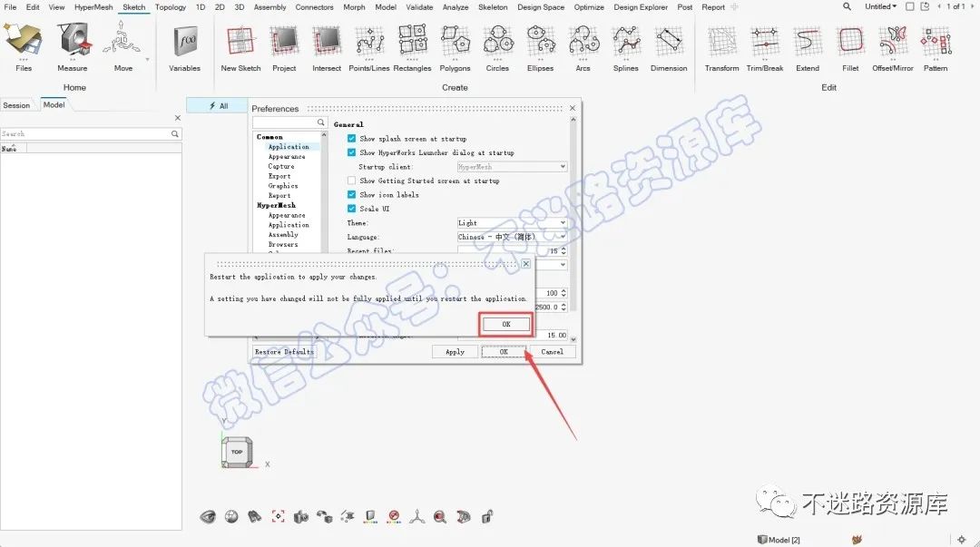Select the Project sketch tool

point(284,47)
